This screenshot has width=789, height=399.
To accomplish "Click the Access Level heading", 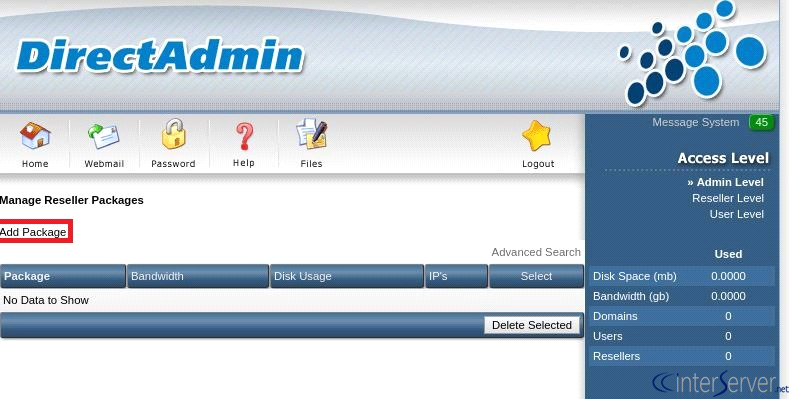I will pyautogui.click(x=723, y=158).
